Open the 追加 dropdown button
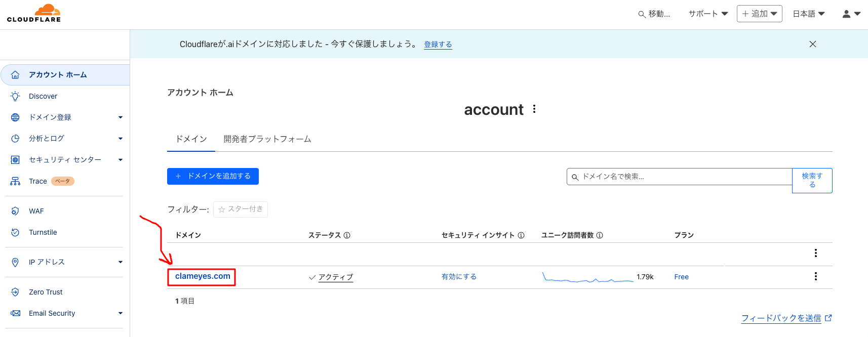This screenshot has width=868, height=337. (x=759, y=14)
